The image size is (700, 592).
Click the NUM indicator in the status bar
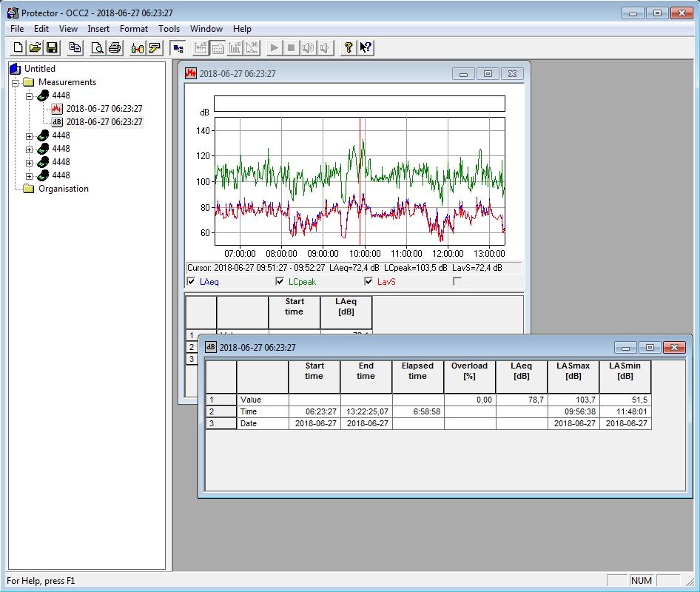pyautogui.click(x=641, y=580)
